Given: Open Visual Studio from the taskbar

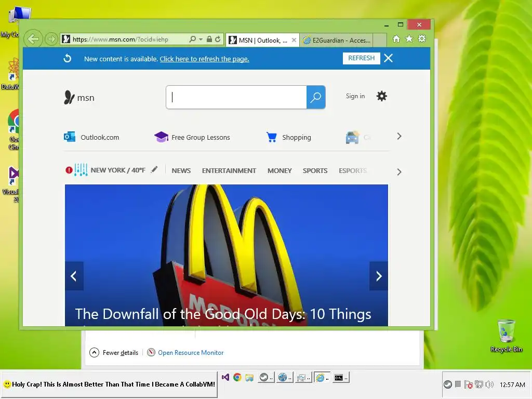Looking at the screenshot, I should [225, 377].
